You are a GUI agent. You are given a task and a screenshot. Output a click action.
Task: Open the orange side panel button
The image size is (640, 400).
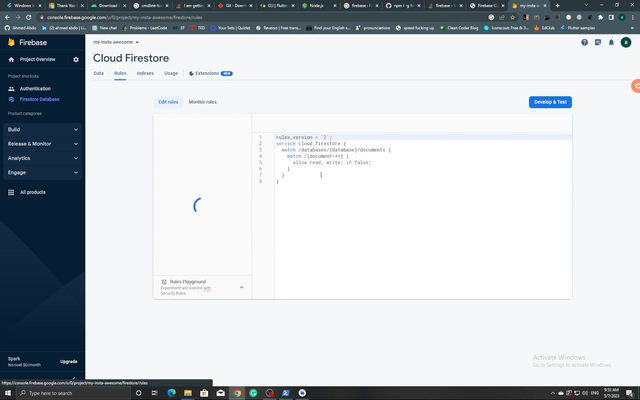tap(636, 86)
